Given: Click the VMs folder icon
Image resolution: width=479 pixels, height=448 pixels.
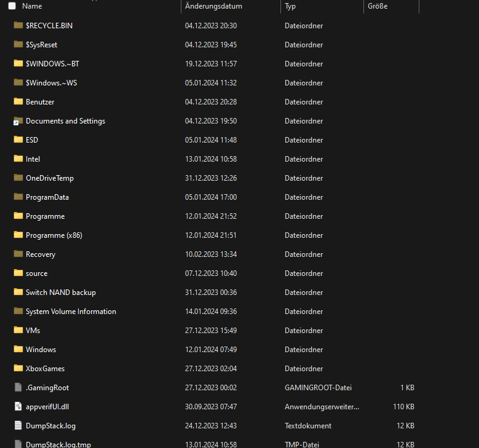Looking at the screenshot, I should point(18,330).
